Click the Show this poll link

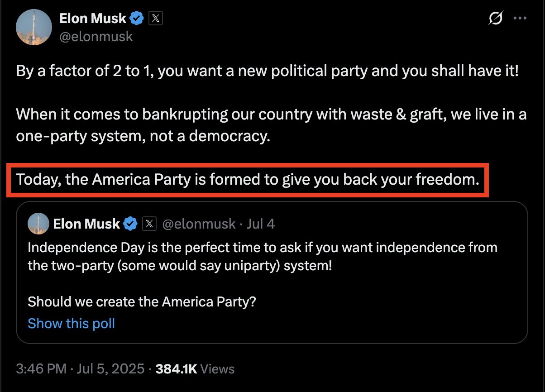pyautogui.click(x=71, y=323)
